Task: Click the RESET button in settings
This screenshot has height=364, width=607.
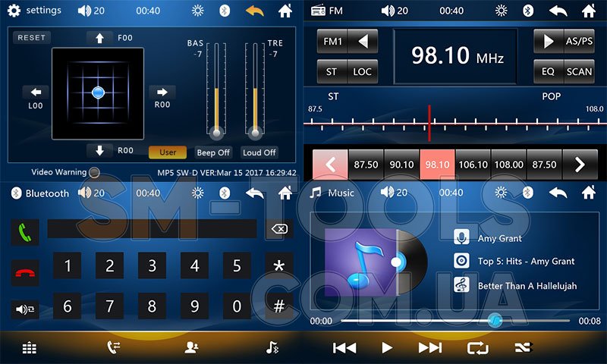Action: click(x=31, y=37)
